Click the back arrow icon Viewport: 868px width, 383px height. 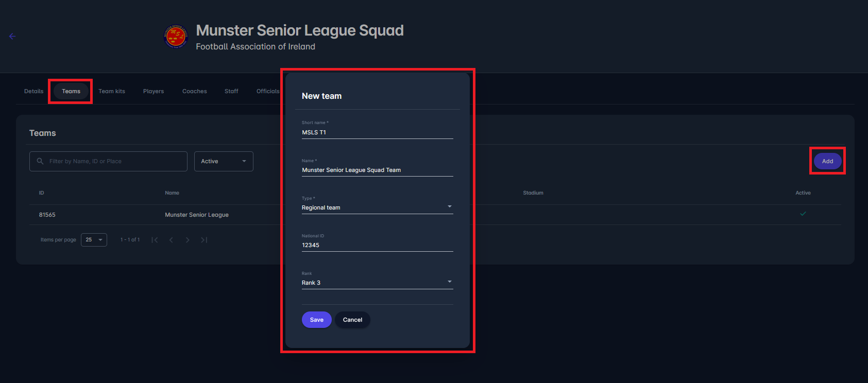tap(12, 36)
